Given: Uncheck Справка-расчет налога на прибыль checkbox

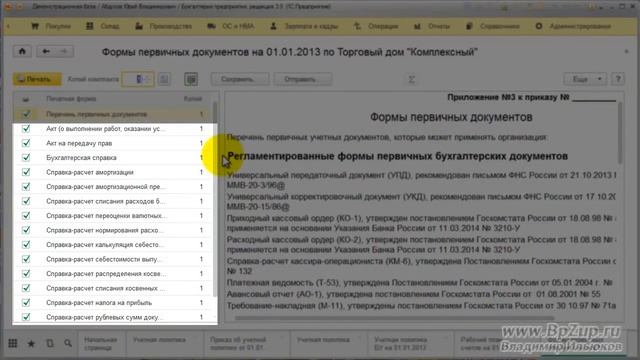Looking at the screenshot, I should tap(26, 302).
